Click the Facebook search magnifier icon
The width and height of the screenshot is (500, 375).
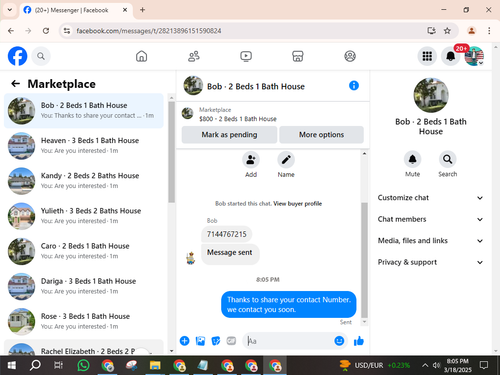click(x=41, y=56)
